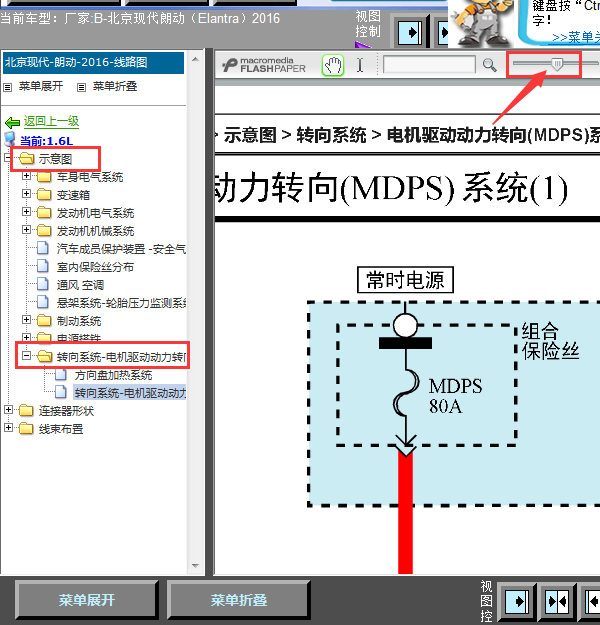Click the 常时电源 label in the diagram
This screenshot has width=600, height=625.
405,280
